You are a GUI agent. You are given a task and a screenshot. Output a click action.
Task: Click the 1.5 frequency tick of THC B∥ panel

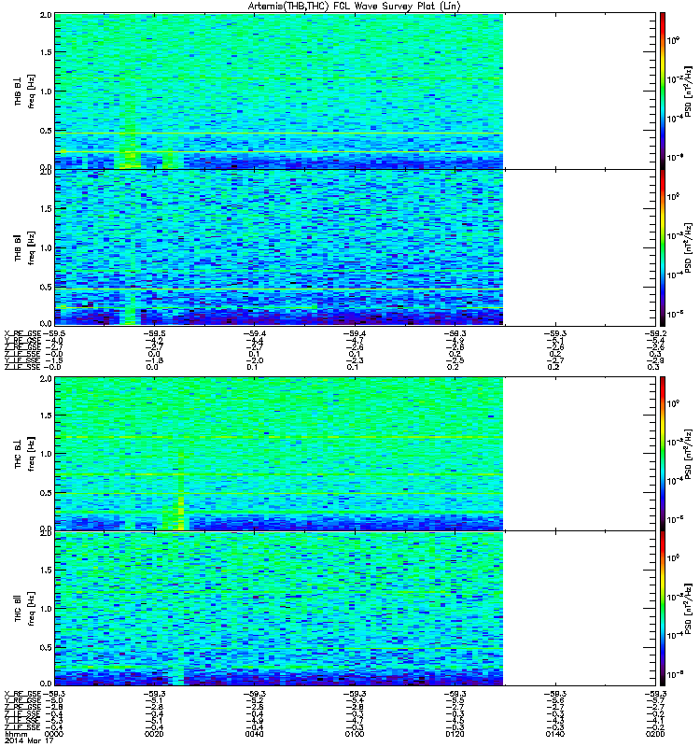(x=46, y=570)
